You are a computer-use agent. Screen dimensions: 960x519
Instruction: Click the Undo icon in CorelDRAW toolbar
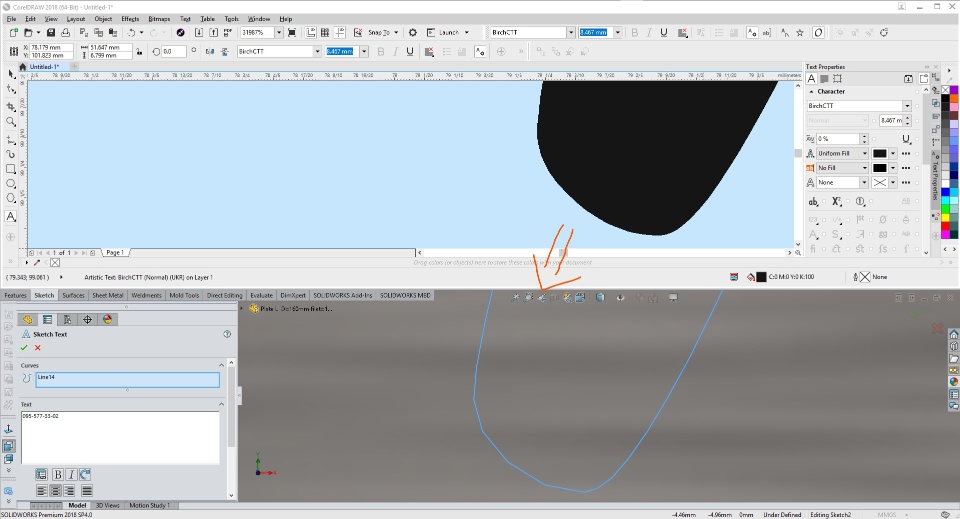131,32
